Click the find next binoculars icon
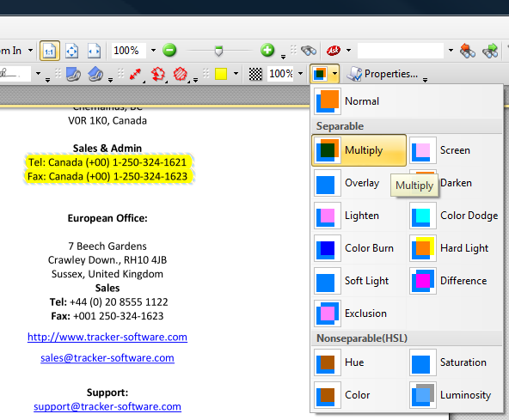The height and width of the screenshot is (420, 509). [490, 51]
